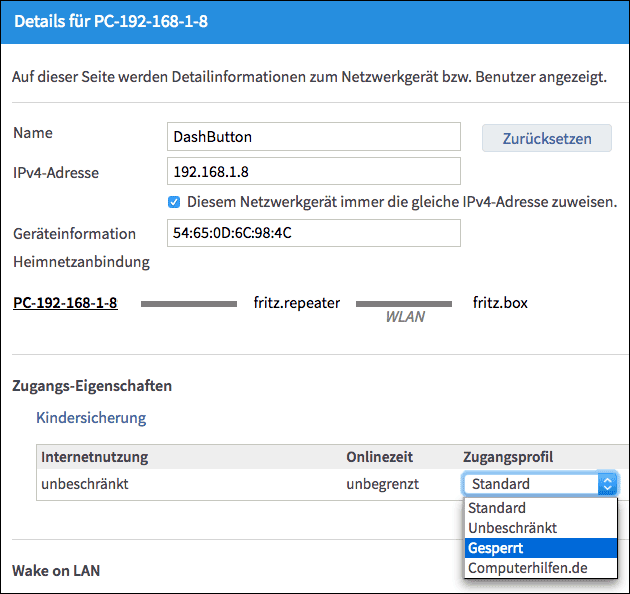
Task: Click the Zugangsprofil column header
Action: tap(507, 457)
